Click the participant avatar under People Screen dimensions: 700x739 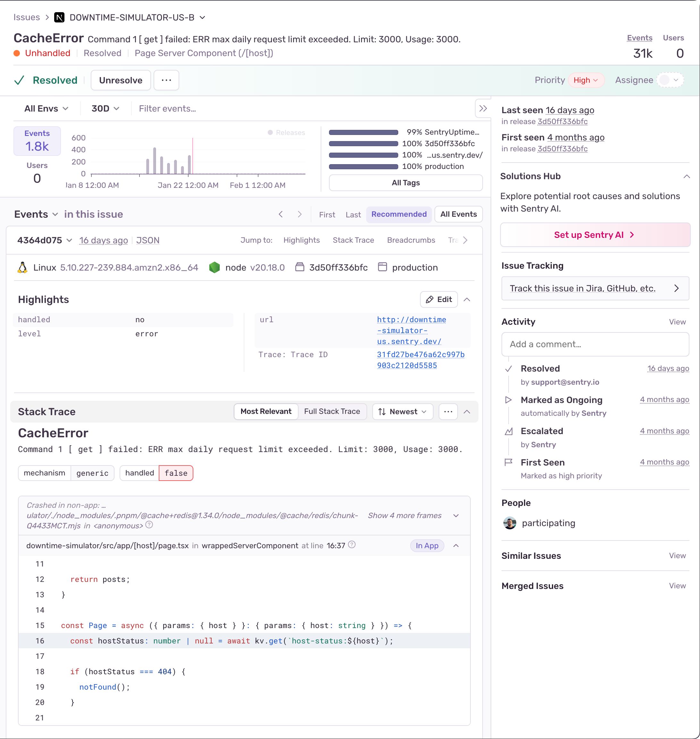click(x=509, y=523)
